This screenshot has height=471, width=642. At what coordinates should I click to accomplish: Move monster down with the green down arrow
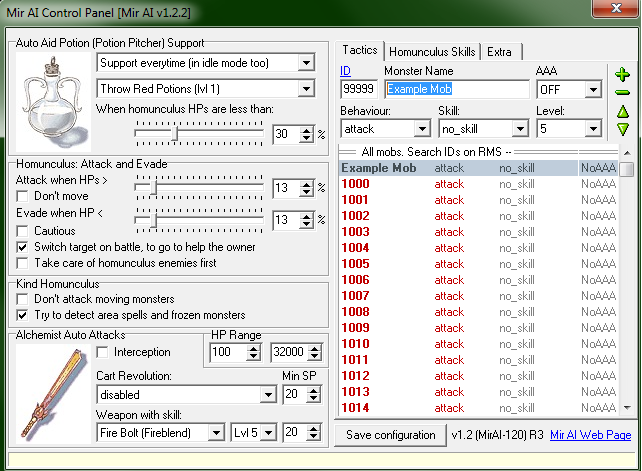tap(623, 129)
